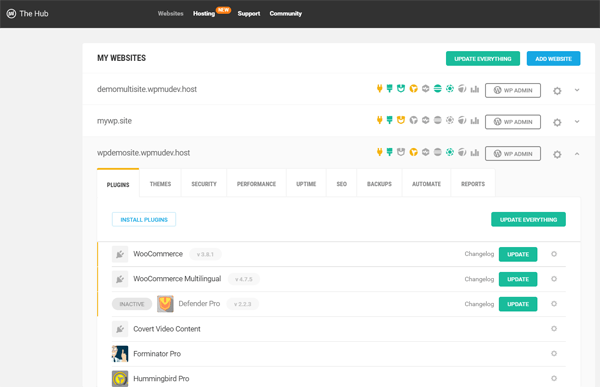Click the performance hummingbird icon for demomultisite.wpmudev.host

[x=413, y=89]
